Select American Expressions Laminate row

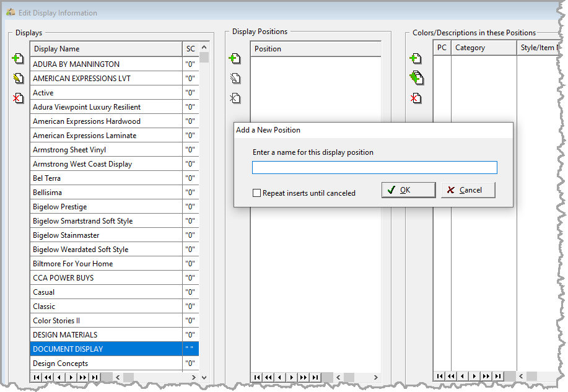pyautogui.click(x=115, y=136)
